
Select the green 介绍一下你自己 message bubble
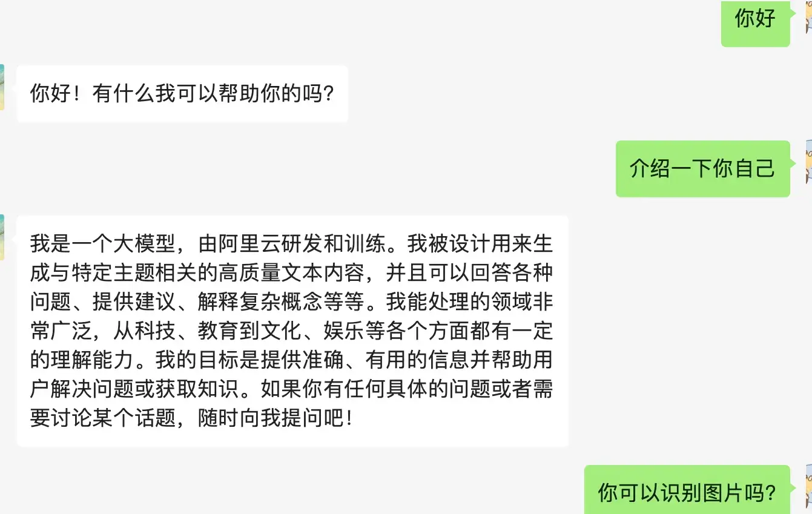(x=703, y=168)
